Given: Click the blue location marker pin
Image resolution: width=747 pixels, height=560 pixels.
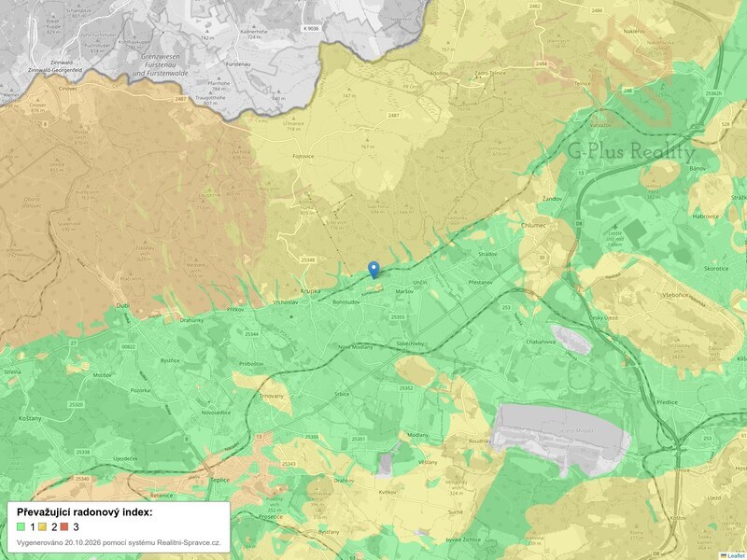Looking at the screenshot, I should coord(374,270).
